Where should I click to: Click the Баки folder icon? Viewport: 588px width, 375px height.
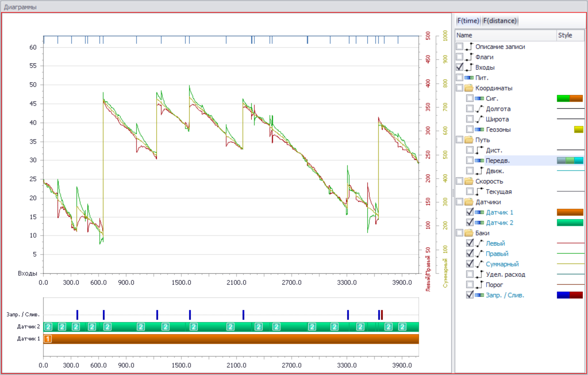coord(469,233)
